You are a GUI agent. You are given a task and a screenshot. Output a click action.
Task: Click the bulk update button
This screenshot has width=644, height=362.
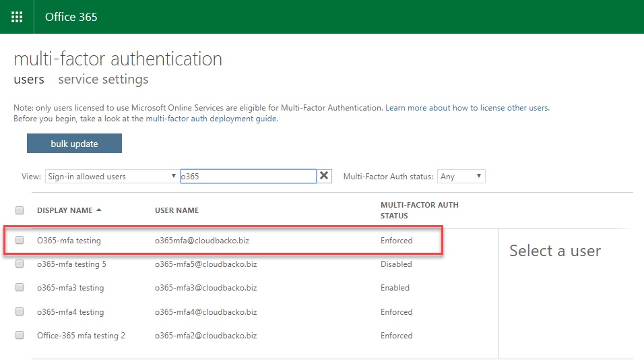tap(74, 144)
